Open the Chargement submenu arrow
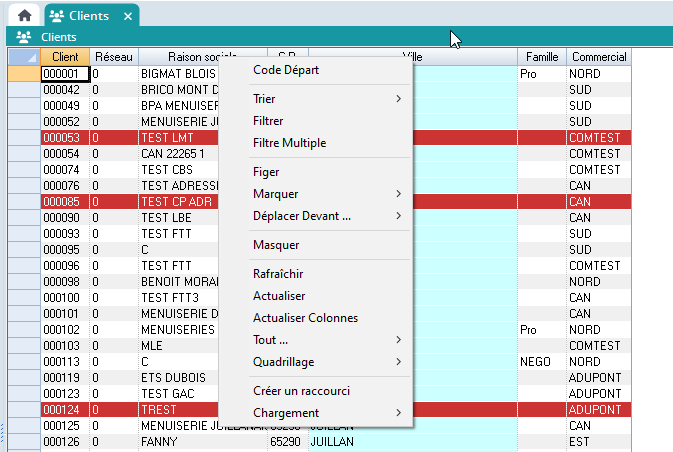 [x=398, y=413]
